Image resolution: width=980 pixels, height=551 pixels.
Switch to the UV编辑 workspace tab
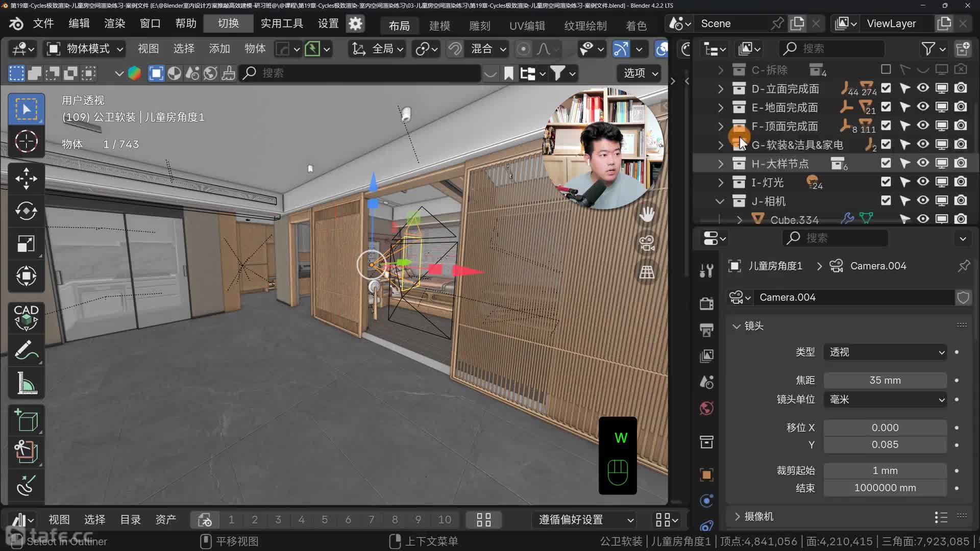coord(527,26)
